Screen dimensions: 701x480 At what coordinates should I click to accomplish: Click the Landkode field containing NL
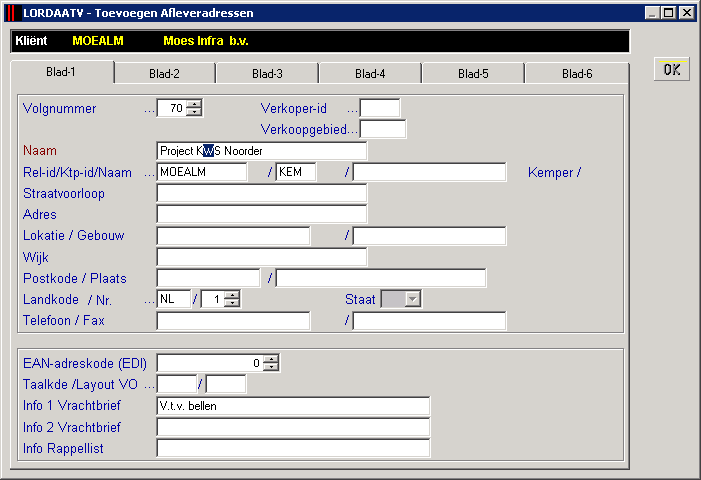[173, 299]
